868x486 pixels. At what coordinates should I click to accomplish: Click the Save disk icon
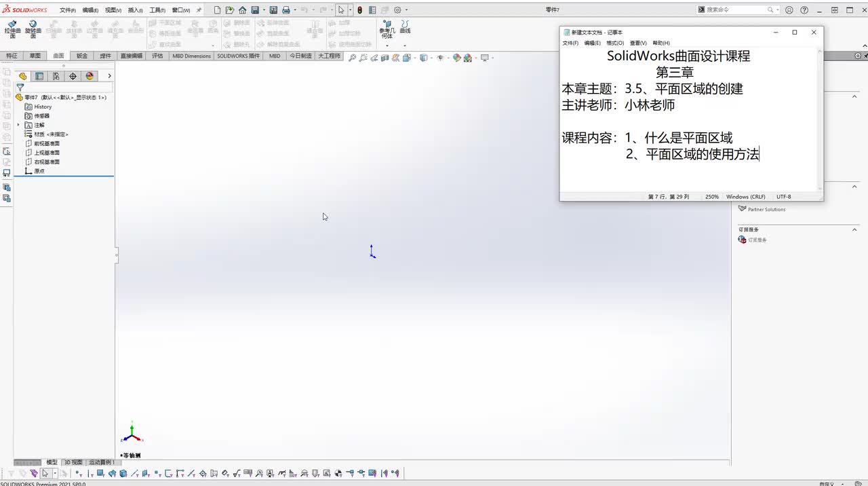point(255,10)
